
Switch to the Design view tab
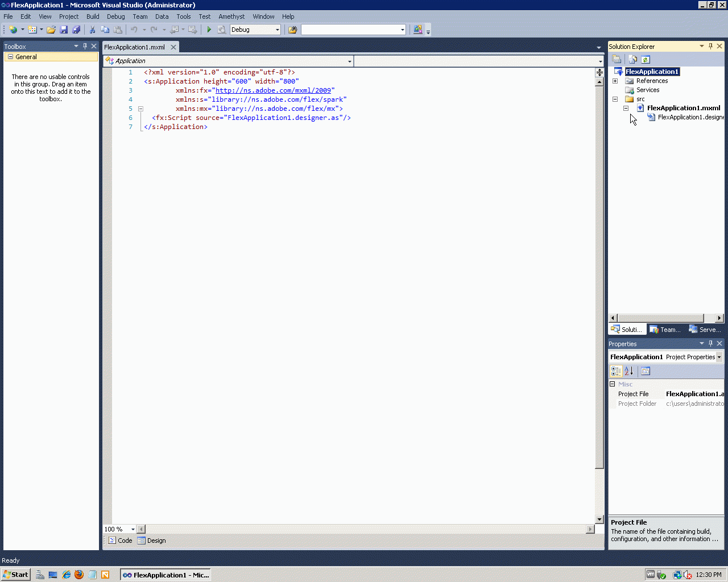[152, 541]
